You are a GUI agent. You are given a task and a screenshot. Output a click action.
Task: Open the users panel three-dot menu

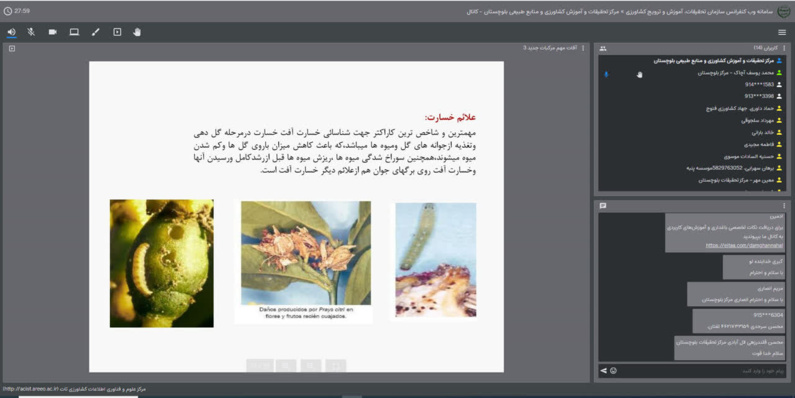point(784,48)
